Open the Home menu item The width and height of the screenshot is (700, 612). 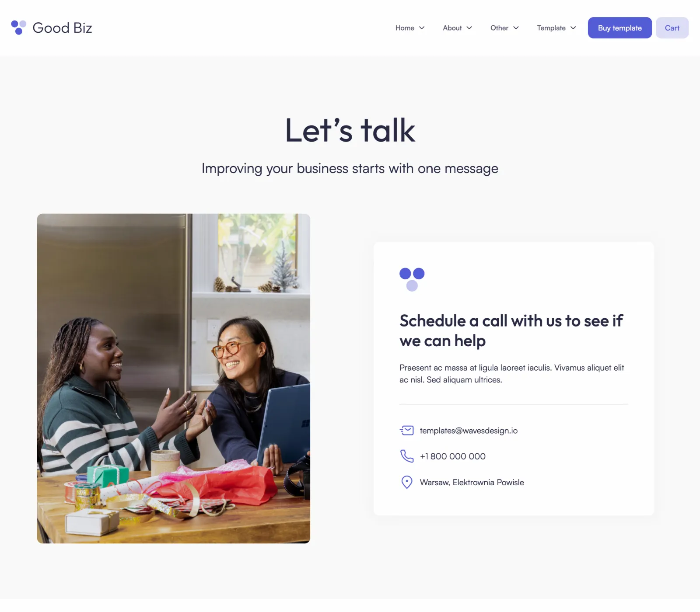pos(405,28)
